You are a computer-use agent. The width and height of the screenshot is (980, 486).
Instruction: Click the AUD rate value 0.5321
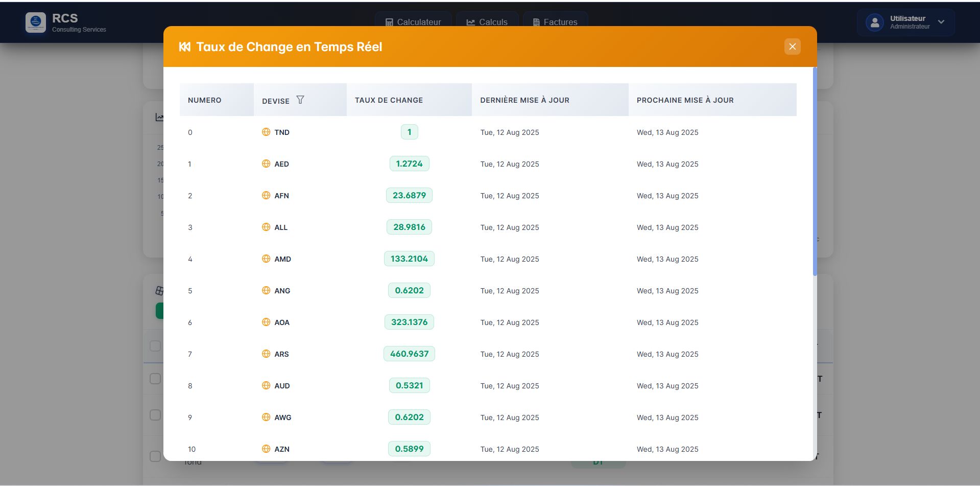coord(409,385)
